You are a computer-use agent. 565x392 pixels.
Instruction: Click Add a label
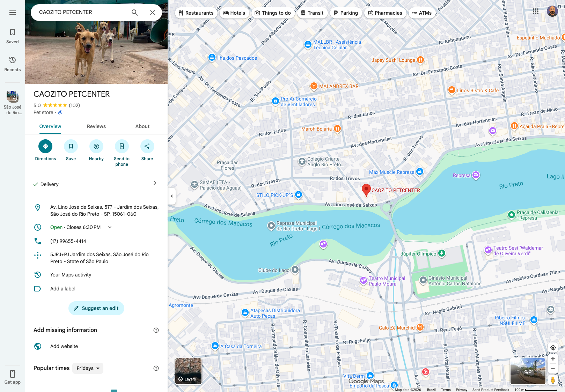pyautogui.click(x=96, y=289)
